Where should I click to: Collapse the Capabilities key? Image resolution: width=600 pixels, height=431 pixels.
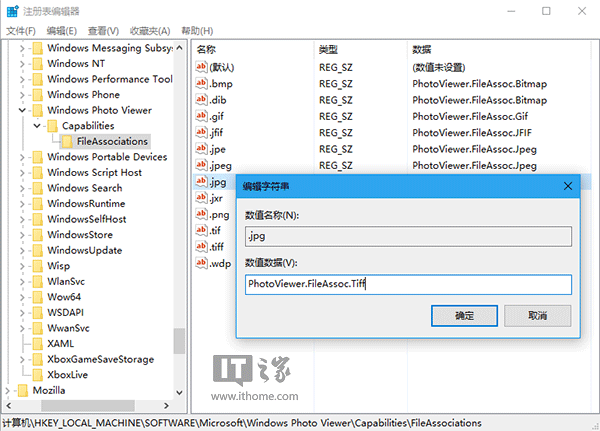click(x=37, y=126)
